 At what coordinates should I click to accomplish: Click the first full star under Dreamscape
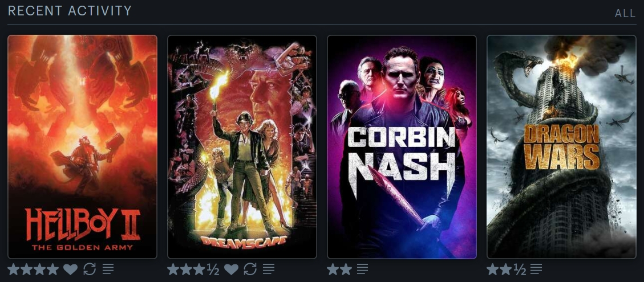[x=173, y=269]
